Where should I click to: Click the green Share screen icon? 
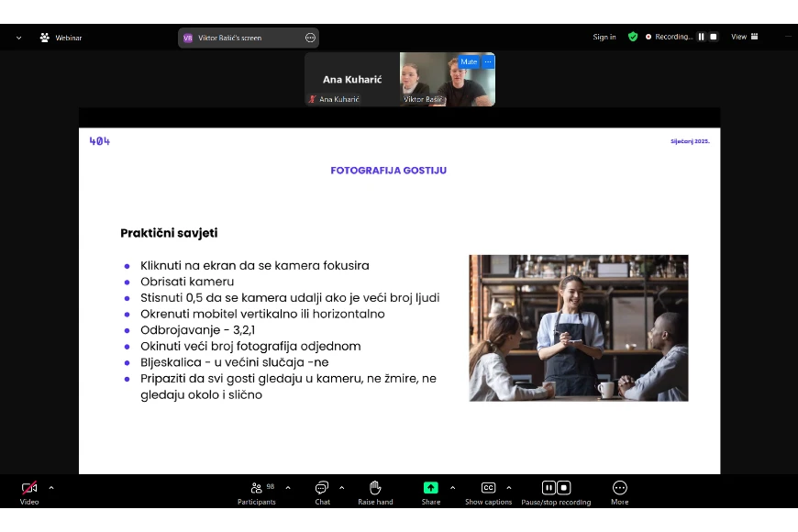[430, 488]
